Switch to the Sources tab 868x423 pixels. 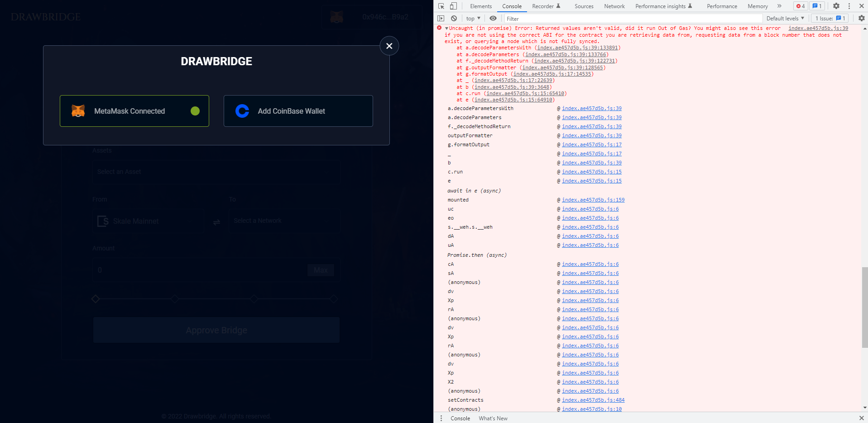(584, 6)
